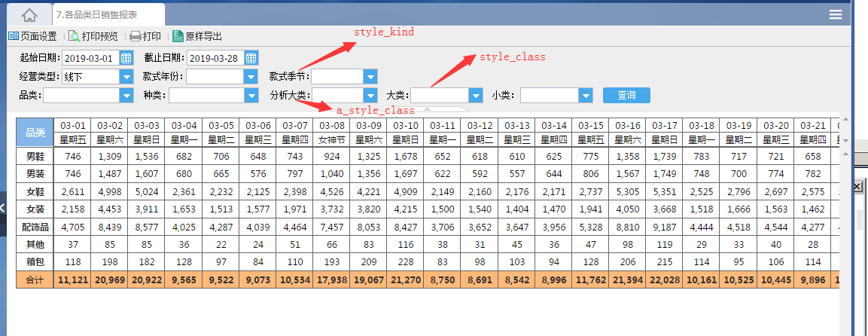Click the 查询 query button
The height and width of the screenshot is (336, 868).
pyautogui.click(x=626, y=95)
